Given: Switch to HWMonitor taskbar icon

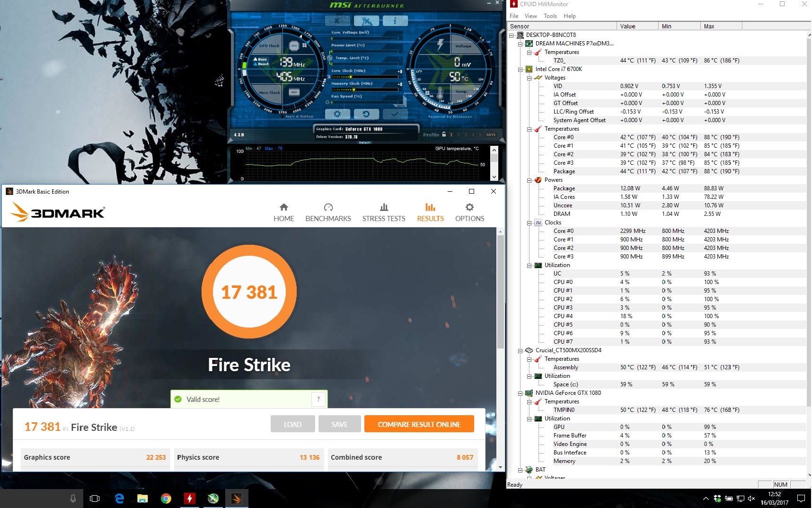Looking at the screenshot, I should coord(189,499).
